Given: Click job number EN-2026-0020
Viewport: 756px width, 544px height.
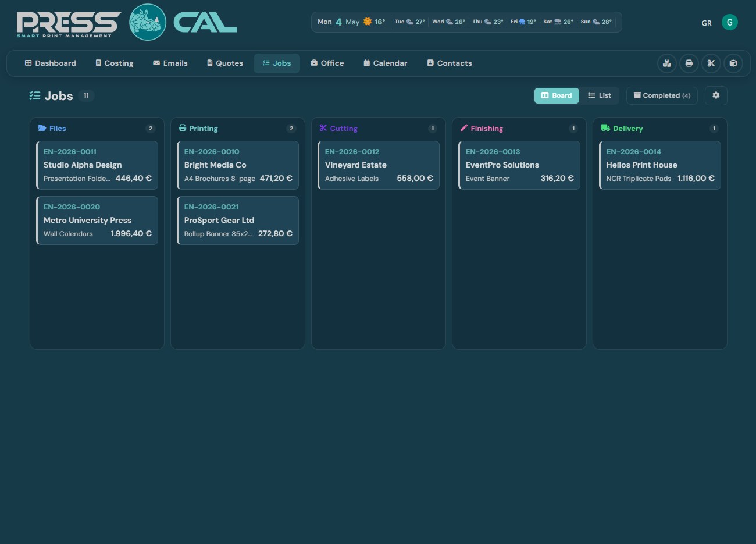Looking at the screenshot, I should [x=72, y=207].
